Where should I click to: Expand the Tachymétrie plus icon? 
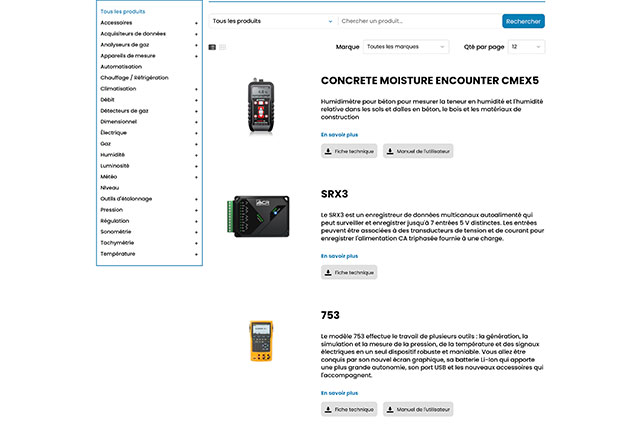coord(196,244)
